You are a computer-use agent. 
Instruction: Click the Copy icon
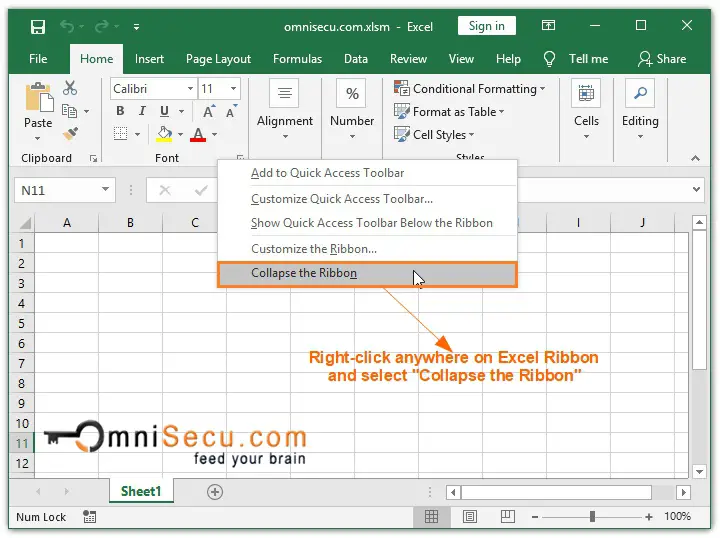[69, 111]
